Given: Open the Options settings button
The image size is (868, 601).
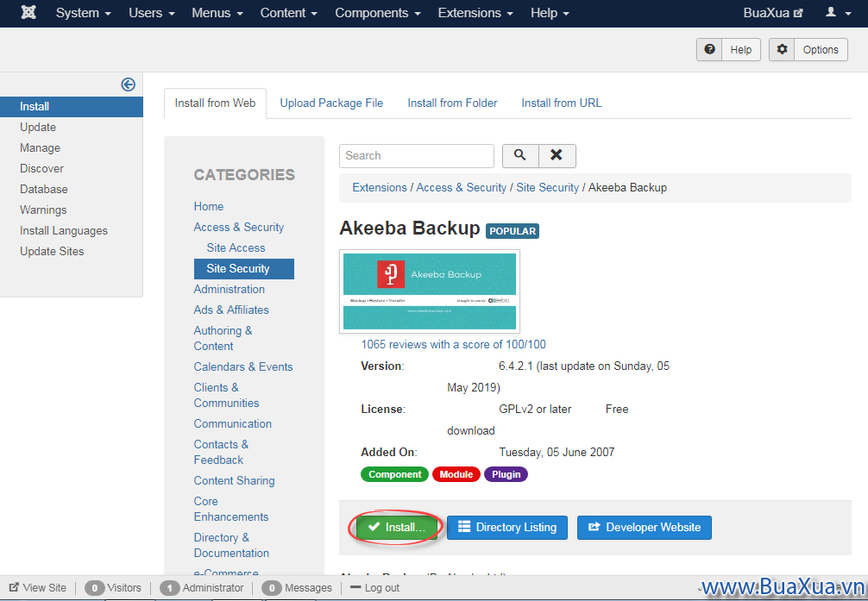Looking at the screenshot, I should click(808, 50).
